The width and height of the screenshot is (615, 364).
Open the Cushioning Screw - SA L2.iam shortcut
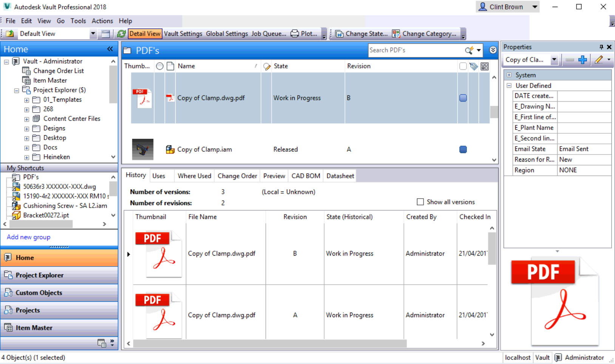coord(65,206)
